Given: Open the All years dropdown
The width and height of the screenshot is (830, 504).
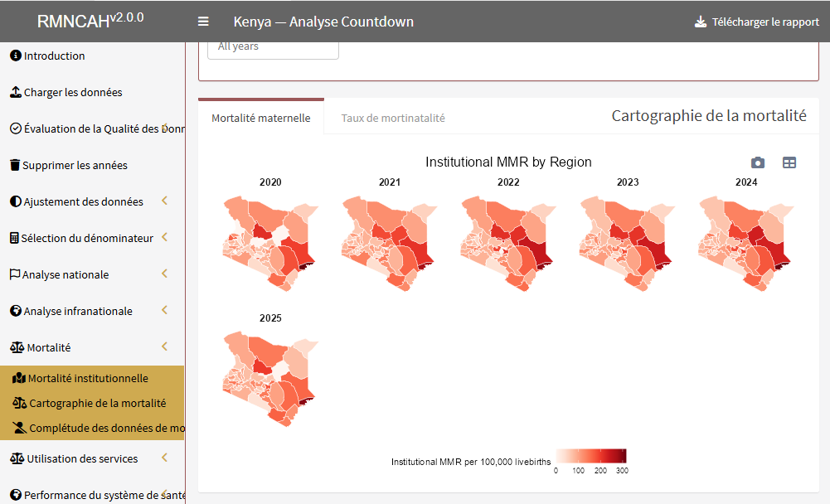Looking at the screenshot, I should coord(273,49).
